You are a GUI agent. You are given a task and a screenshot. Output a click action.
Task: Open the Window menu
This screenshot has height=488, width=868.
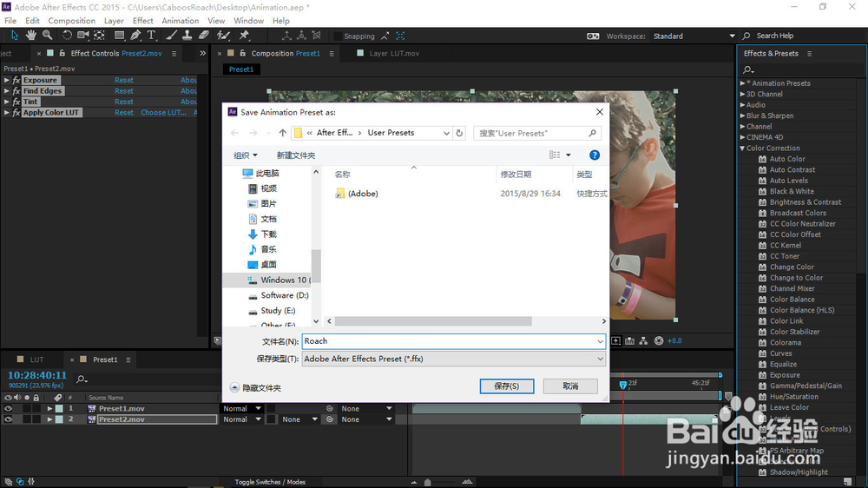pyautogui.click(x=248, y=21)
